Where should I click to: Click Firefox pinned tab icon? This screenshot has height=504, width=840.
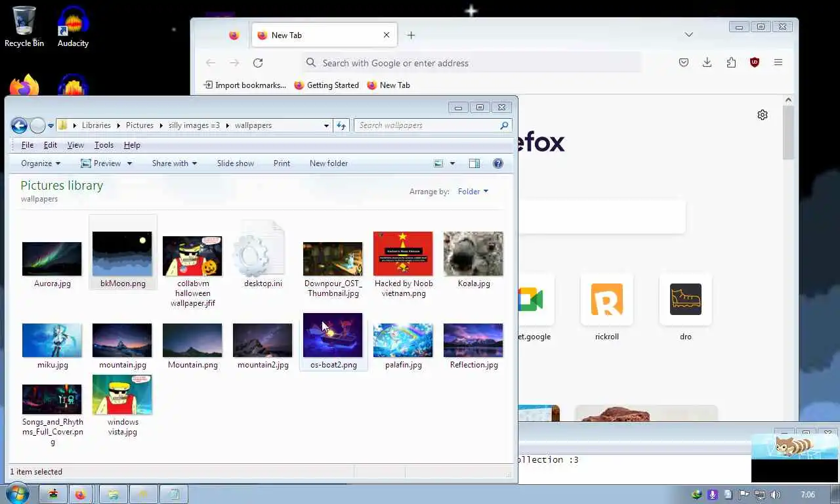(234, 35)
